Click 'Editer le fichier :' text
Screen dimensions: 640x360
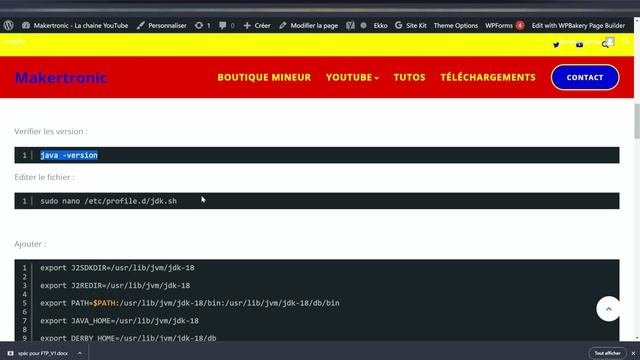coord(44,177)
